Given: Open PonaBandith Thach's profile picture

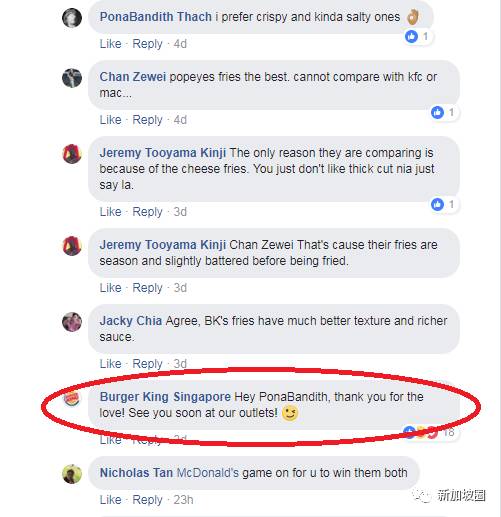Looking at the screenshot, I should [72, 18].
